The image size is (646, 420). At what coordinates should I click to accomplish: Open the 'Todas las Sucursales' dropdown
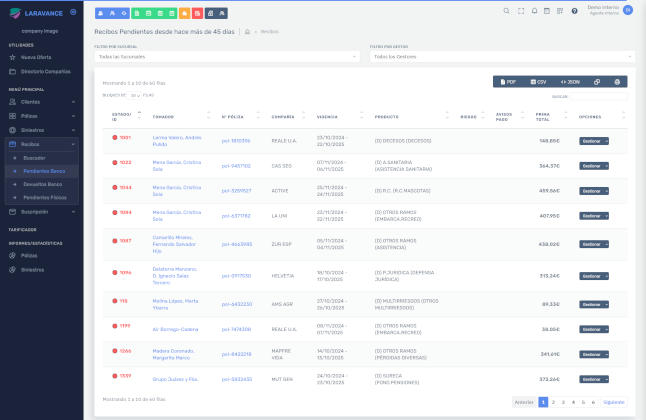tap(225, 56)
